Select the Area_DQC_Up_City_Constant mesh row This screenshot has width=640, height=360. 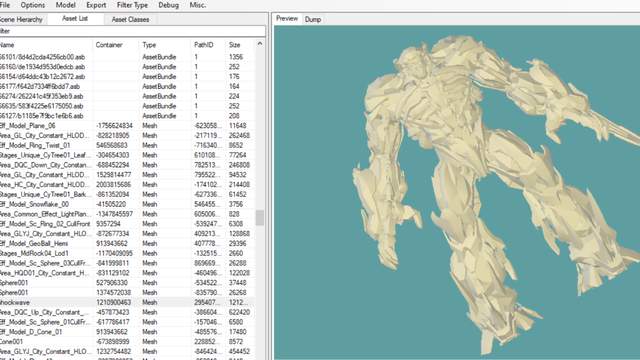click(x=127, y=312)
